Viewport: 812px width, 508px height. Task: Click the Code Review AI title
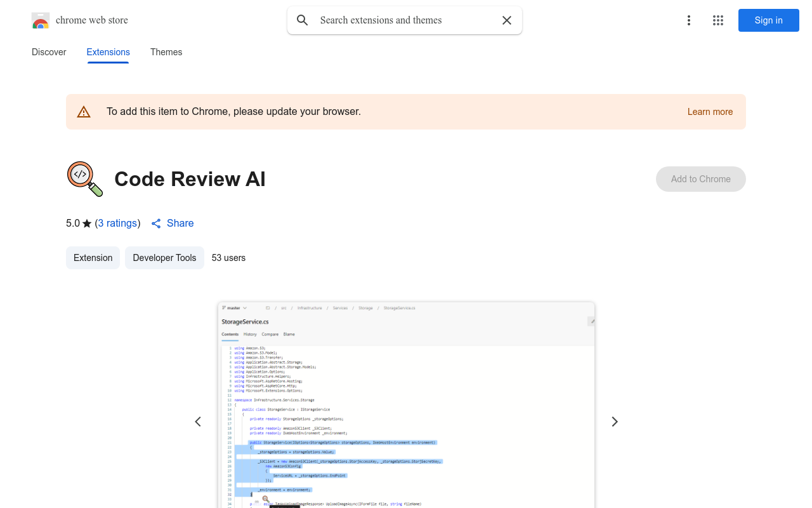[190, 179]
